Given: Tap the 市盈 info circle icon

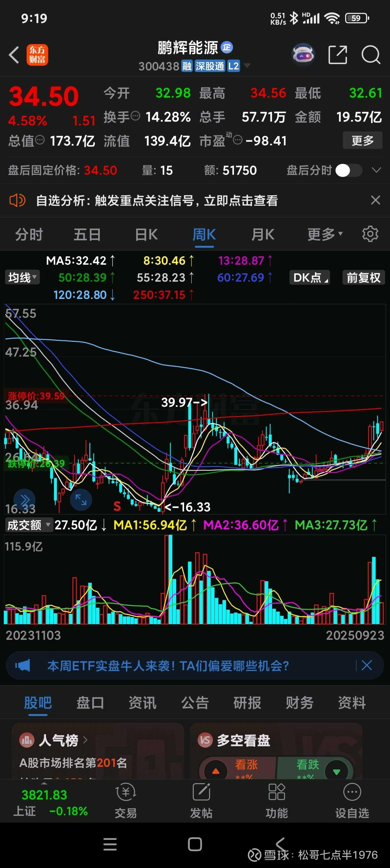Looking at the screenshot, I should 238,140.
